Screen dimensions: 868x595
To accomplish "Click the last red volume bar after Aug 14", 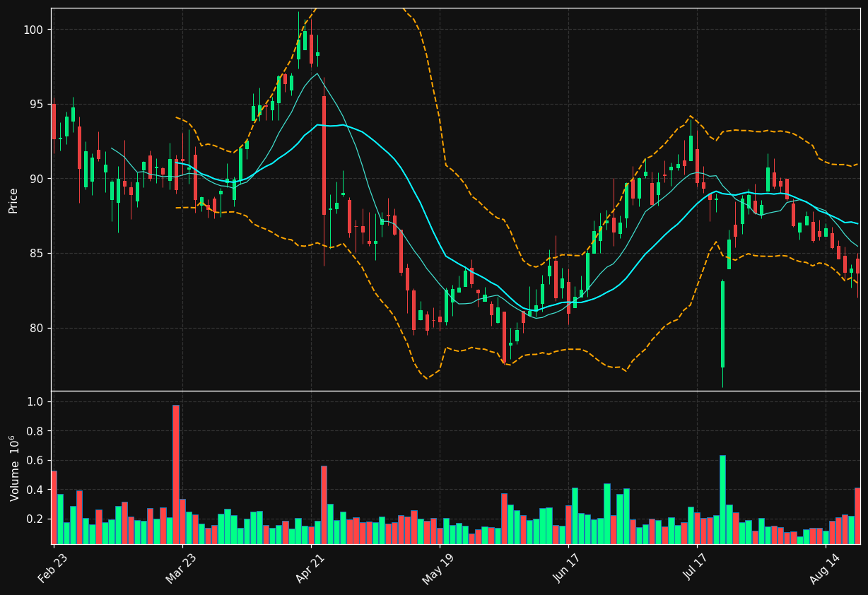I will (857, 516).
